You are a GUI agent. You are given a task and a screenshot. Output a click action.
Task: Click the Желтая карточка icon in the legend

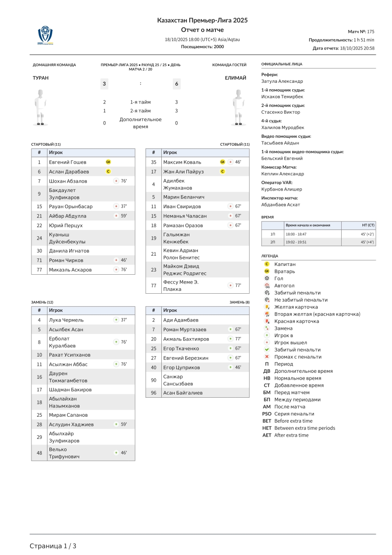pyautogui.click(x=267, y=307)
